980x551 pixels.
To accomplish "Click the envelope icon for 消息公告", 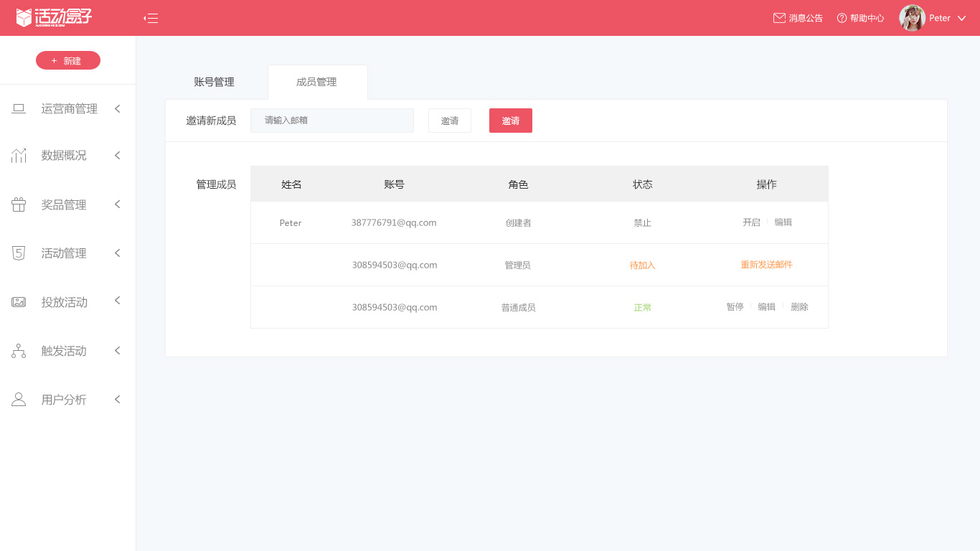I will [x=779, y=18].
